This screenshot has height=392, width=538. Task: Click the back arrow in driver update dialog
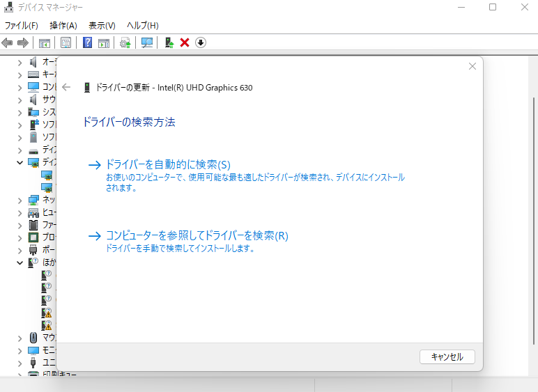pos(66,87)
